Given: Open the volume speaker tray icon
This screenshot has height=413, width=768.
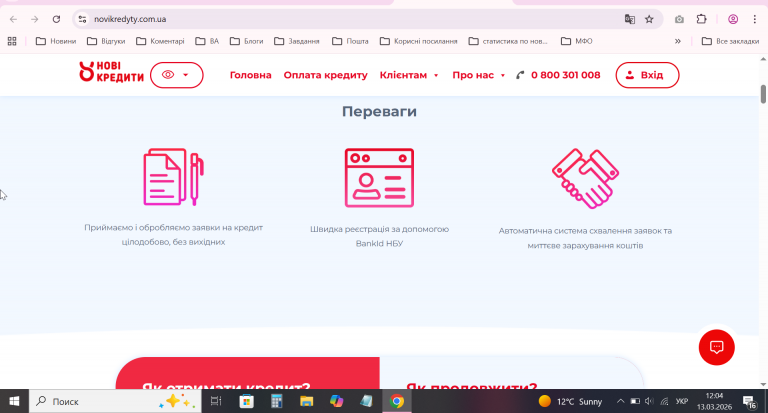Looking at the screenshot, I should pyautogui.click(x=649, y=401).
